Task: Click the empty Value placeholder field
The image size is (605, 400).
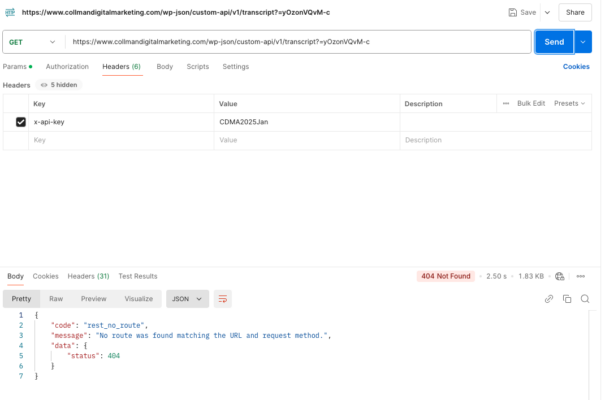Action: pos(307,140)
